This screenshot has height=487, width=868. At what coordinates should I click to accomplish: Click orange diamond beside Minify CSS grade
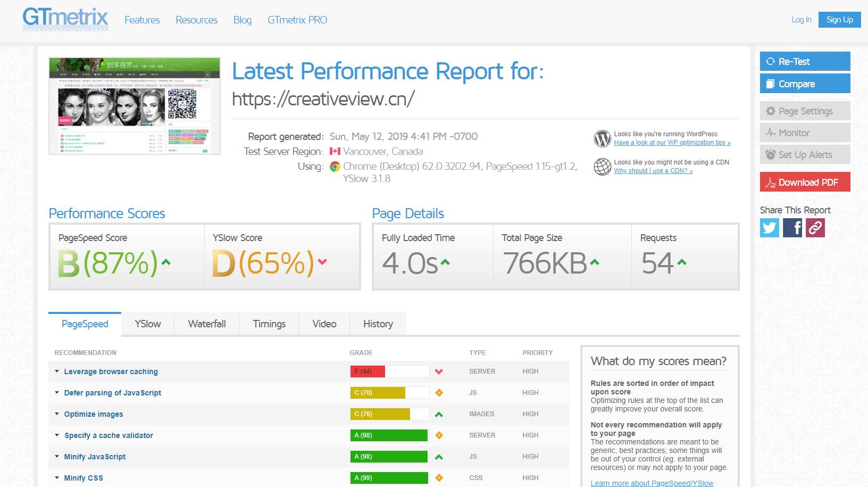pyautogui.click(x=439, y=478)
